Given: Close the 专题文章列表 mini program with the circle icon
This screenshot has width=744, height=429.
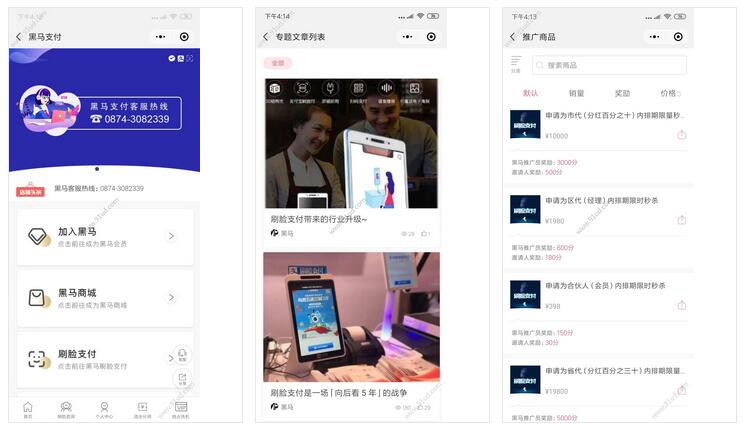Looking at the screenshot, I should (431, 37).
